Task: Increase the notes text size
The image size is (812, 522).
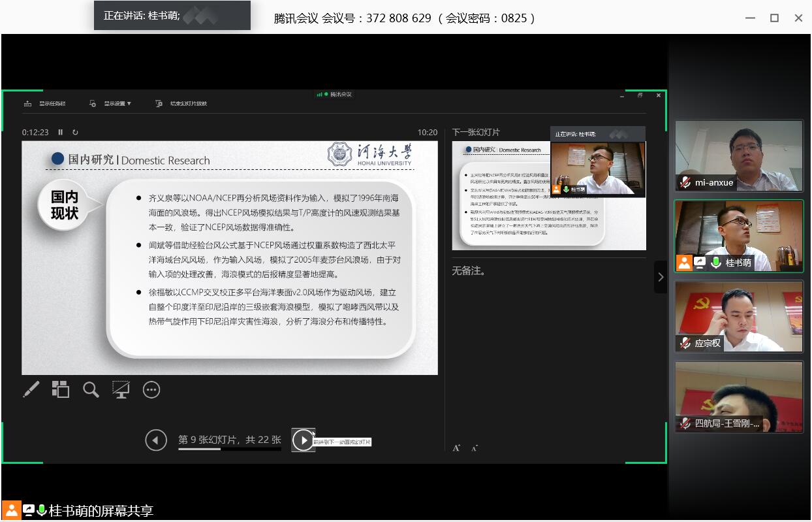Action: coord(456,448)
